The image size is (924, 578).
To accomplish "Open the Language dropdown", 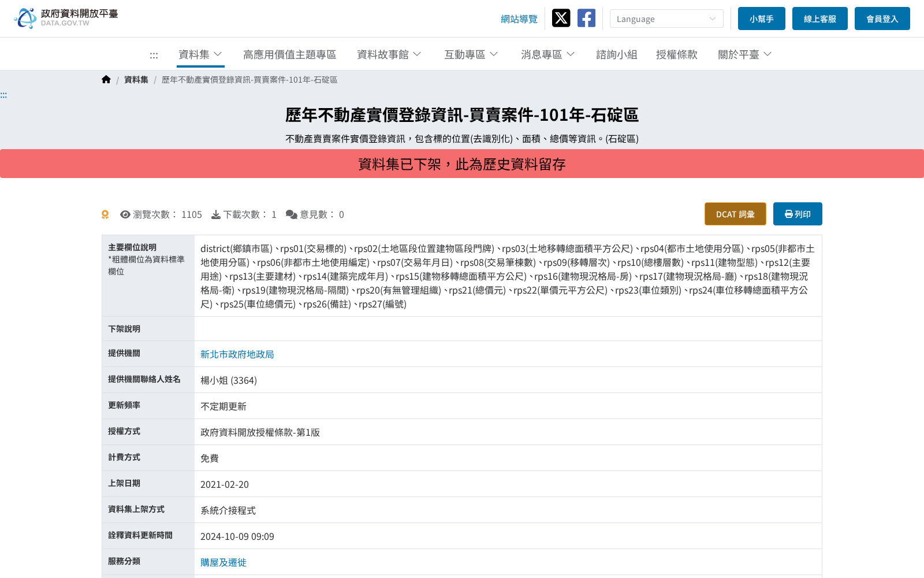I will pos(666,18).
